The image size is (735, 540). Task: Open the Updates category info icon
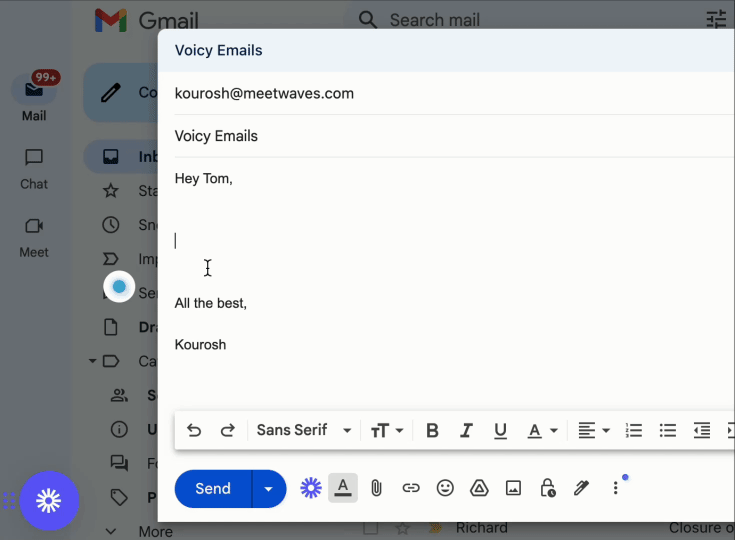(119, 429)
